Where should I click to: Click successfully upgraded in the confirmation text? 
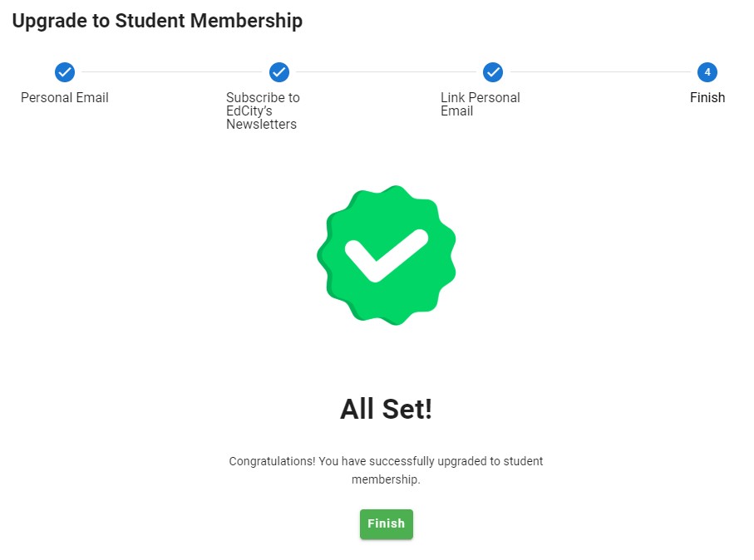pos(411,461)
